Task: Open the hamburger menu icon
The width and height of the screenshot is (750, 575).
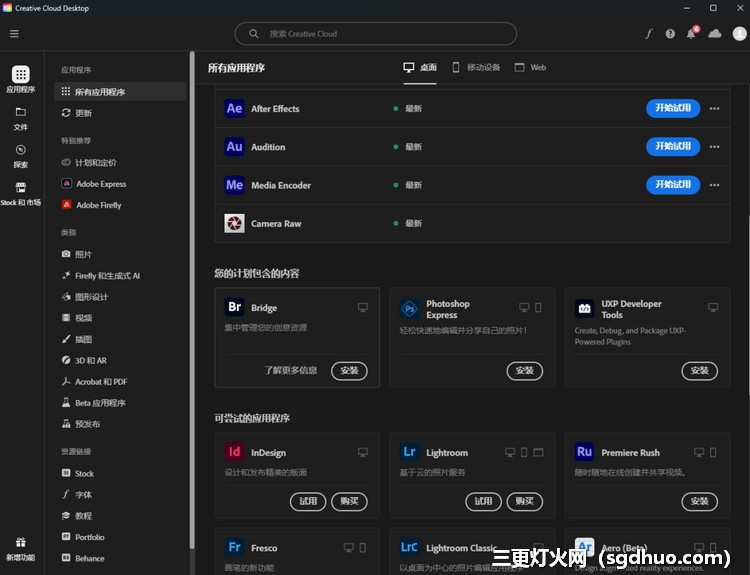Action: [14, 33]
